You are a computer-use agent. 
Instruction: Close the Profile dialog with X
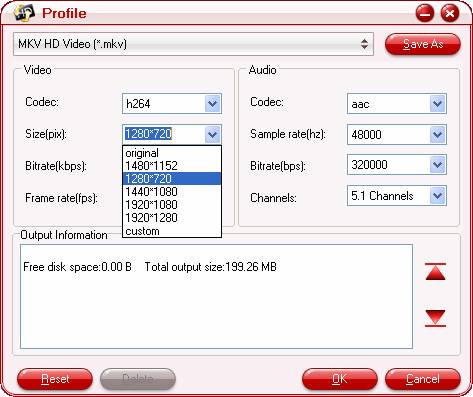coord(450,13)
